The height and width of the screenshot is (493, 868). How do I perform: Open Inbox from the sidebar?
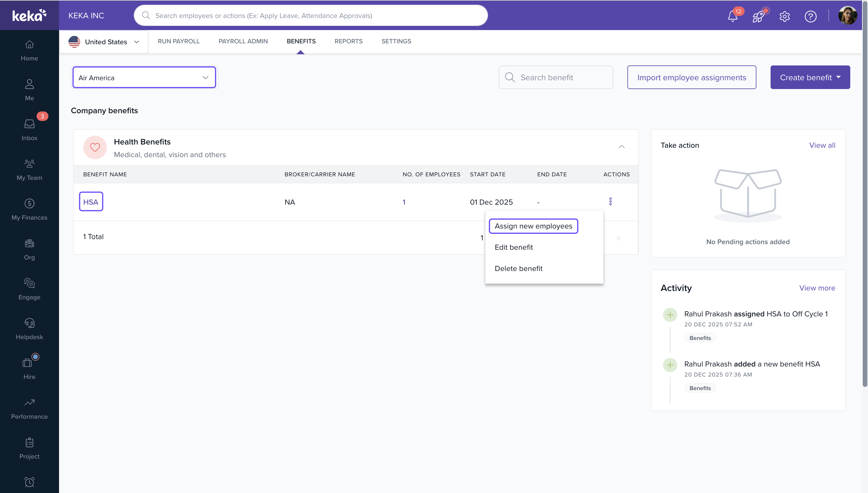click(30, 130)
